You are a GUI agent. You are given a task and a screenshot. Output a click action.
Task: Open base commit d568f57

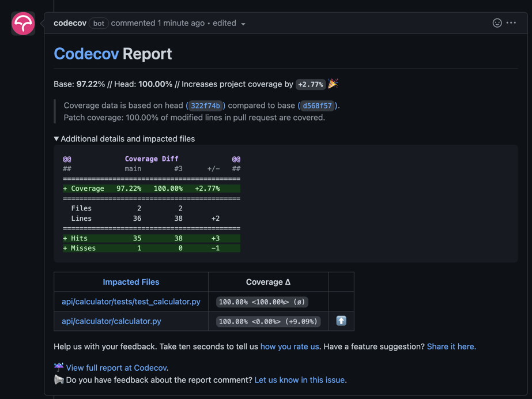pos(317,106)
